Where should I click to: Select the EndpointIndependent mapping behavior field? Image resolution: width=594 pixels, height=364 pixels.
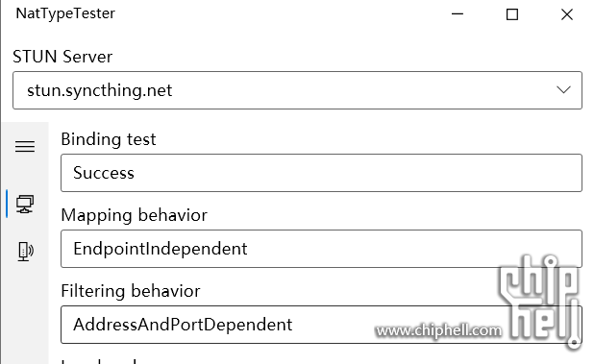tap(321, 249)
